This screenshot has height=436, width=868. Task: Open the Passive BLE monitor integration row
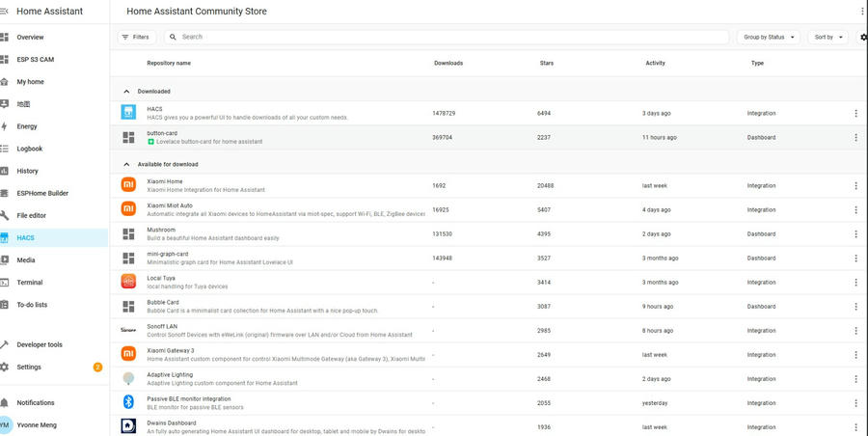click(489, 403)
